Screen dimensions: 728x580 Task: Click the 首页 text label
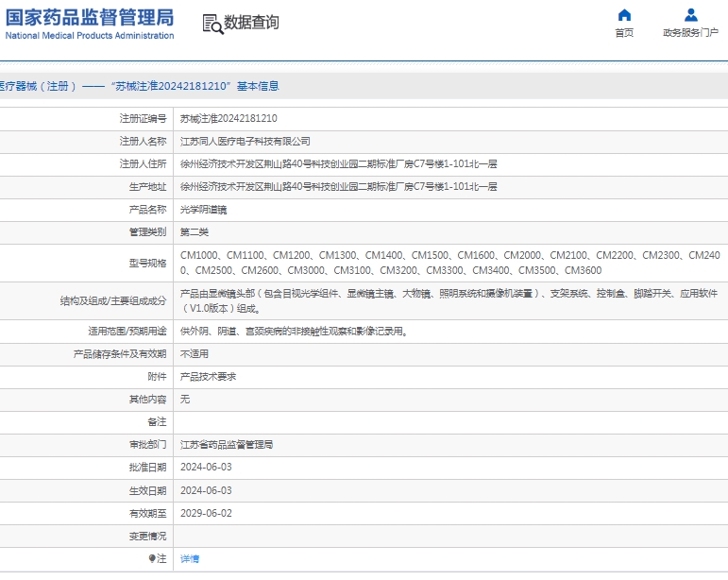click(x=624, y=33)
